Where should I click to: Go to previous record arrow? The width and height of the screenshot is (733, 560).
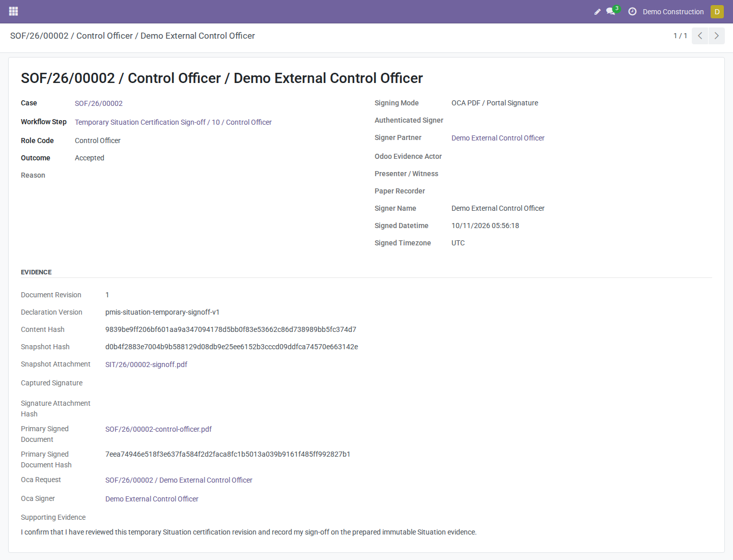click(x=700, y=36)
